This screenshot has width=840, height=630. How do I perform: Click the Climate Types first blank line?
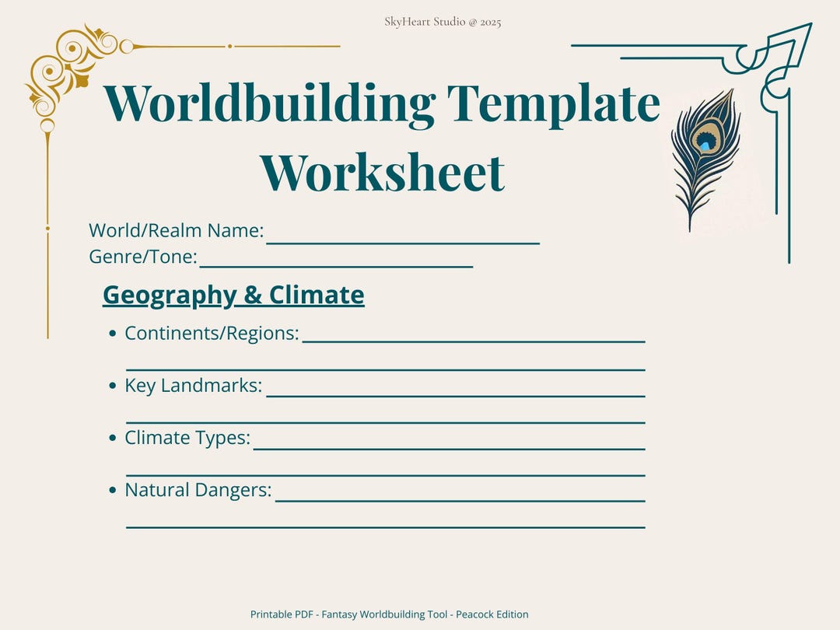point(450,449)
